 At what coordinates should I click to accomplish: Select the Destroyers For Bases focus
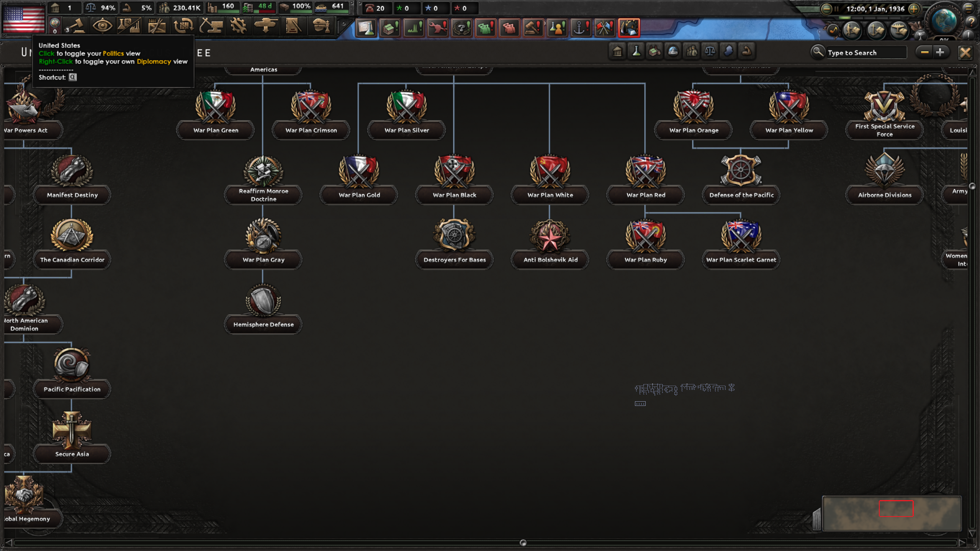(x=454, y=244)
